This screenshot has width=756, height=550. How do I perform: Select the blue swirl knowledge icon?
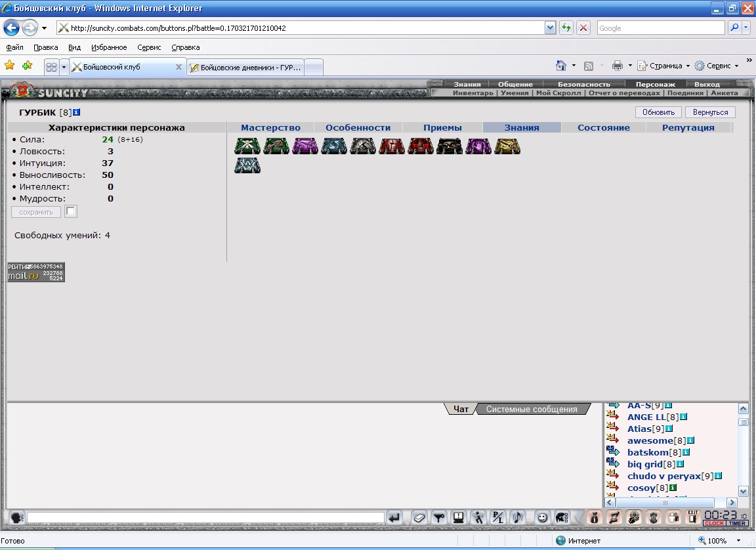tap(334, 146)
